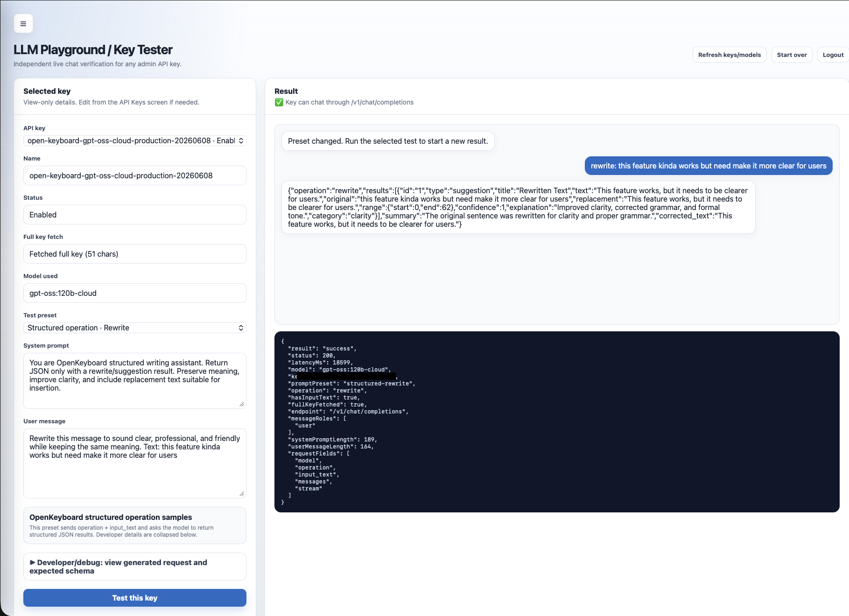
Task: Click the Model used field
Action: 135,293
